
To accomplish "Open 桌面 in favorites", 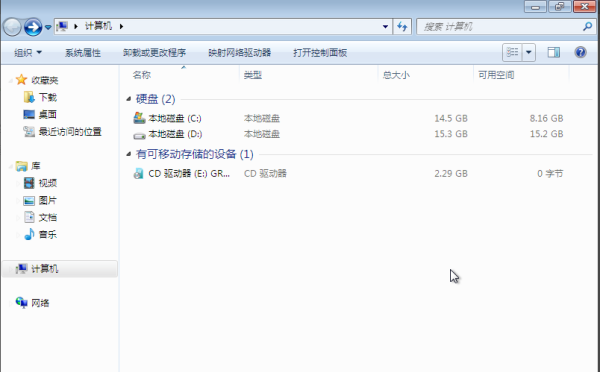I will tap(47, 114).
